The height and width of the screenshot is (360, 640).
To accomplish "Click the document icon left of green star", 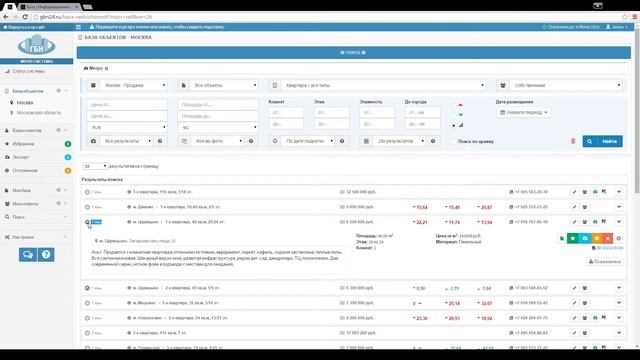I will click(x=562, y=238).
